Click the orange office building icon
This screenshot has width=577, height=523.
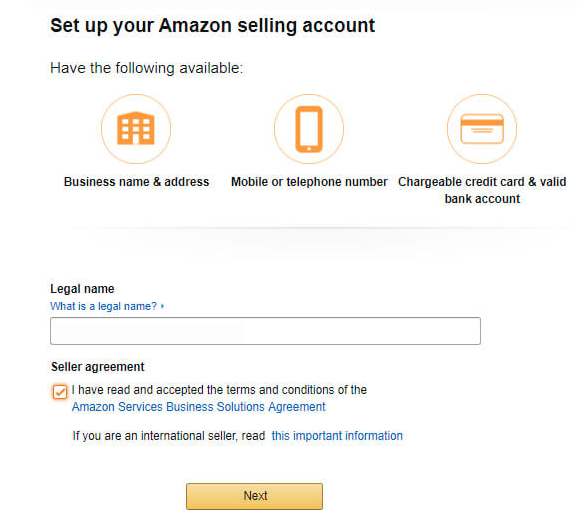coord(136,128)
